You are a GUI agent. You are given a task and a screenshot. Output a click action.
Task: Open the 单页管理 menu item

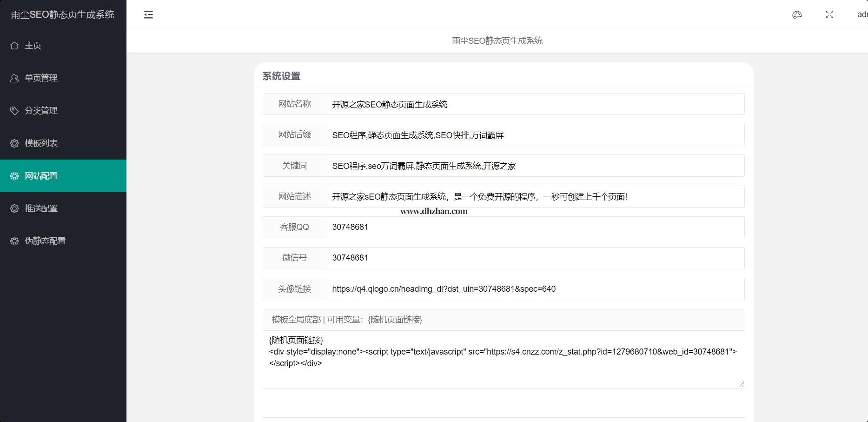click(41, 78)
